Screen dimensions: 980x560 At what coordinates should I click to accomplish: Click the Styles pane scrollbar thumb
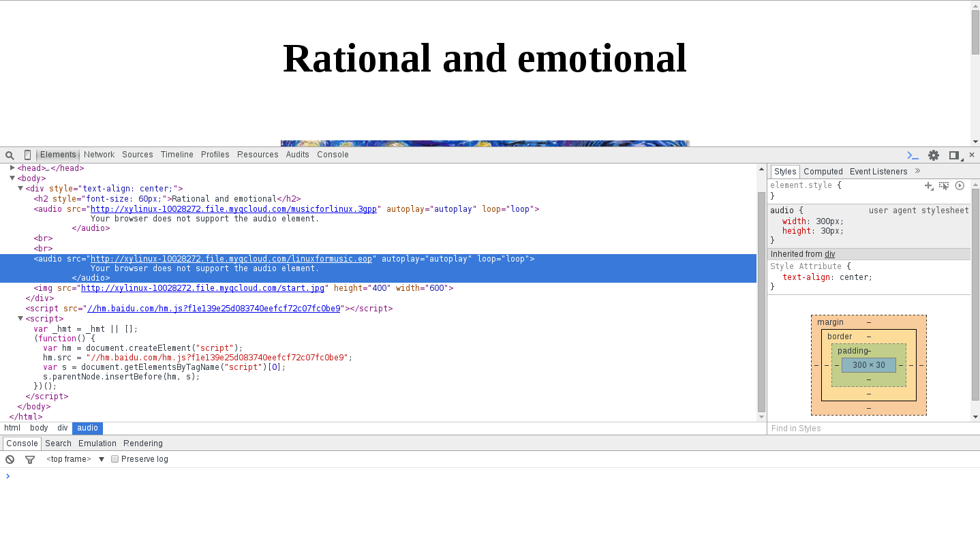point(975,294)
